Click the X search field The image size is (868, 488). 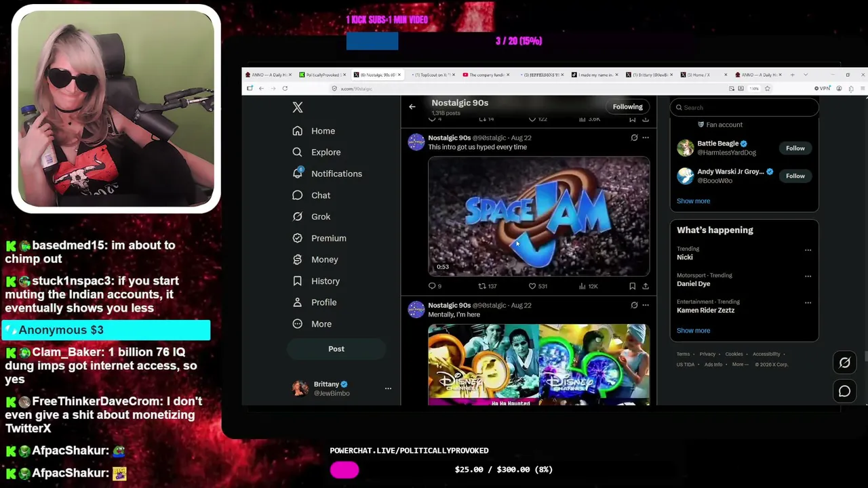click(744, 107)
